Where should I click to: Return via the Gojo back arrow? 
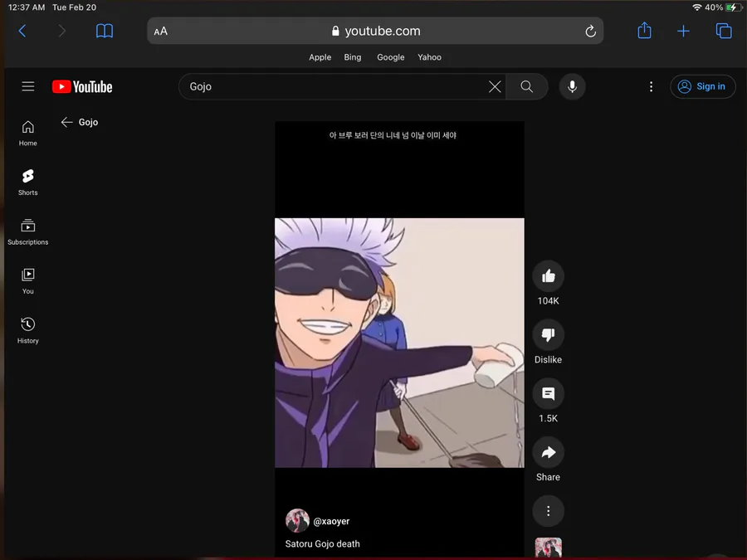point(66,123)
